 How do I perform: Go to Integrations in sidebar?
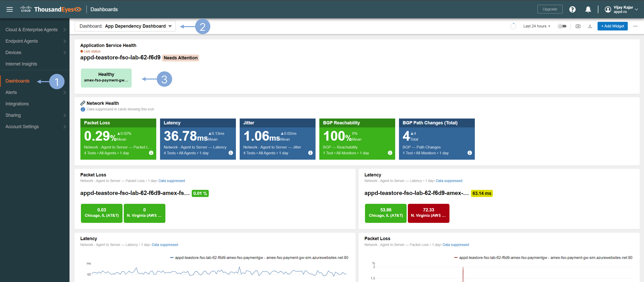(17, 104)
